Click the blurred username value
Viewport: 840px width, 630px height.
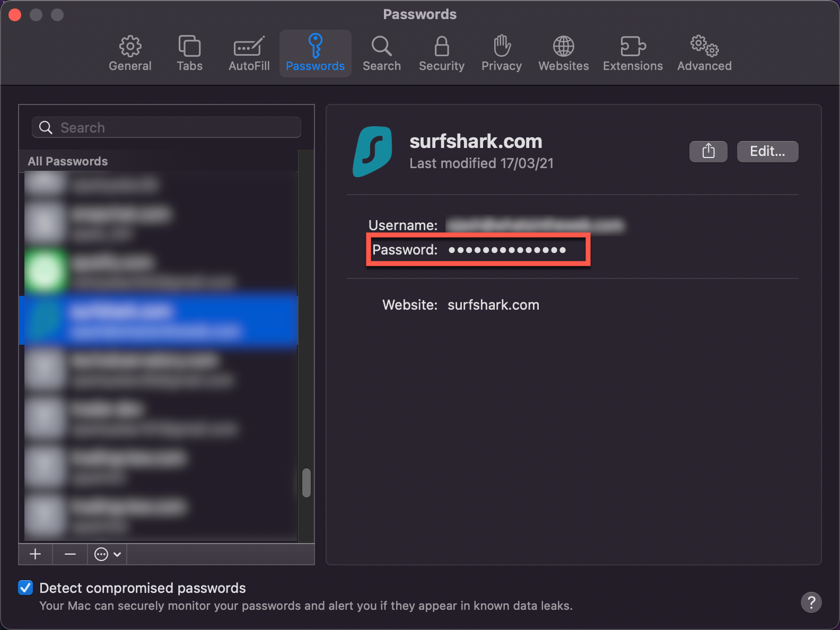tap(535, 225)
